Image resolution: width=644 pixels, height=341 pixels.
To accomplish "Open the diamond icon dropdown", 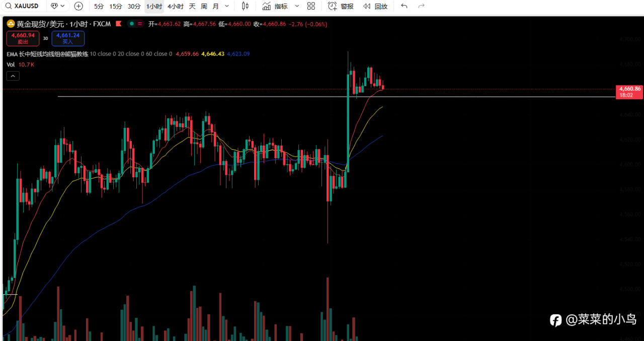I will click(58, 6).
